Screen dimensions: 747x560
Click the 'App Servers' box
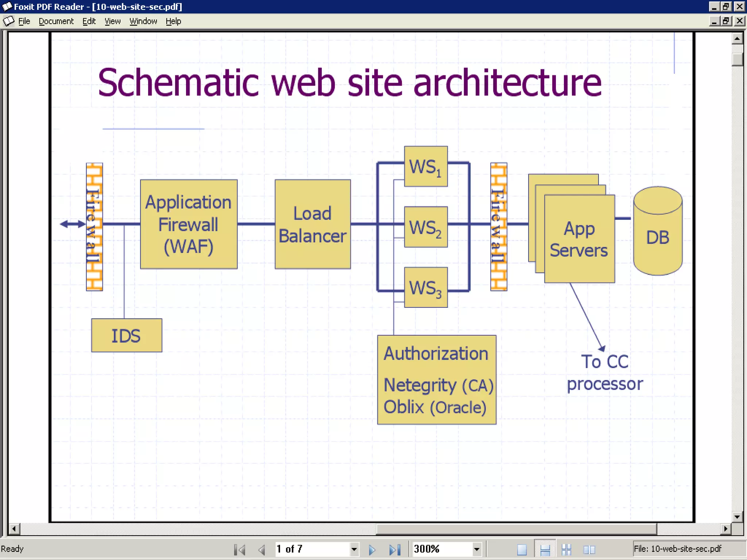click(579, 239)
